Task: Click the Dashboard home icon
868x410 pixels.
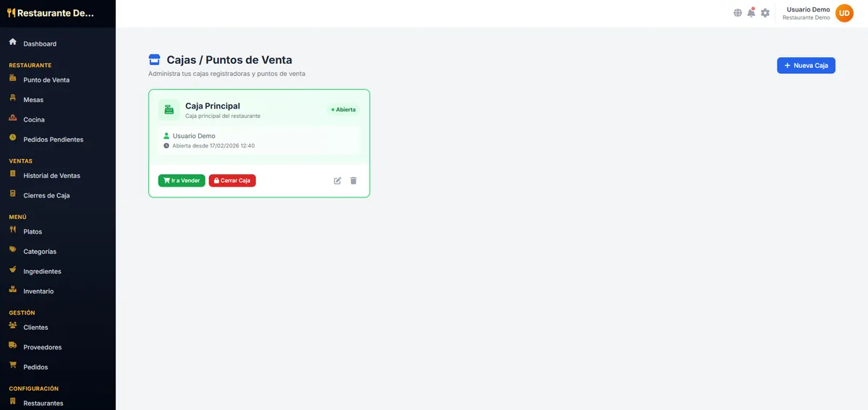Action: point(13,43)
